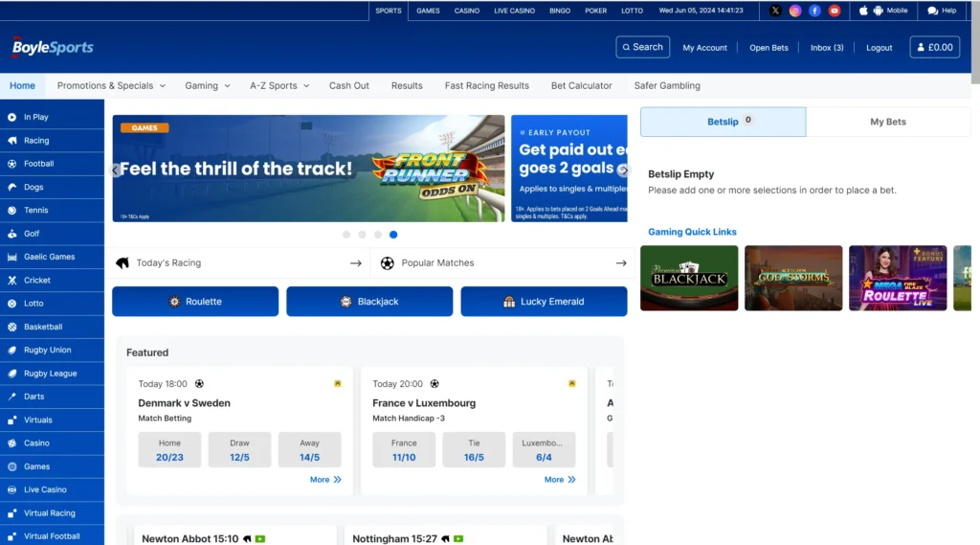Select France odds 11/10
Image resolution: width=980 pixels, height=545 pixels.
click(x=404, y=450)
